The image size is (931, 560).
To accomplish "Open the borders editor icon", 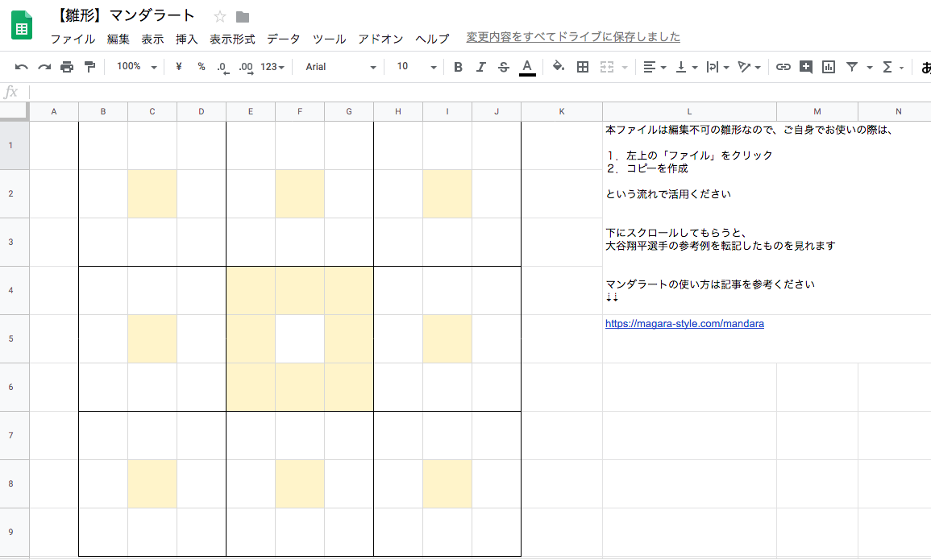I will point(582,67).
